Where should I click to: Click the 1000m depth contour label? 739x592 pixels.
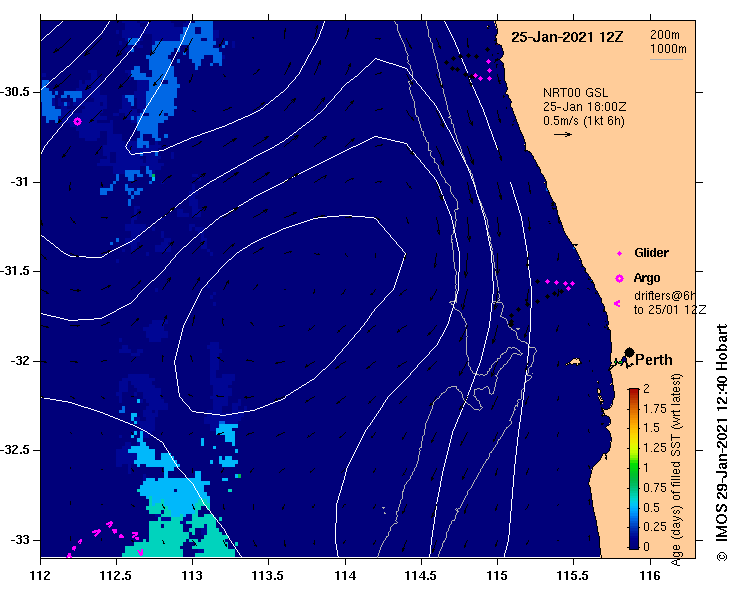click(668, 49)
